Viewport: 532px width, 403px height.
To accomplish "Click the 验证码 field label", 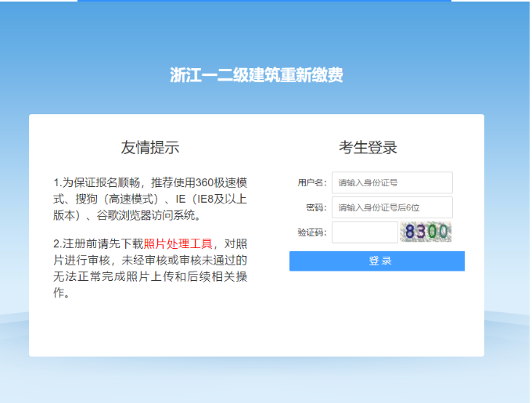I will [311, 232].
